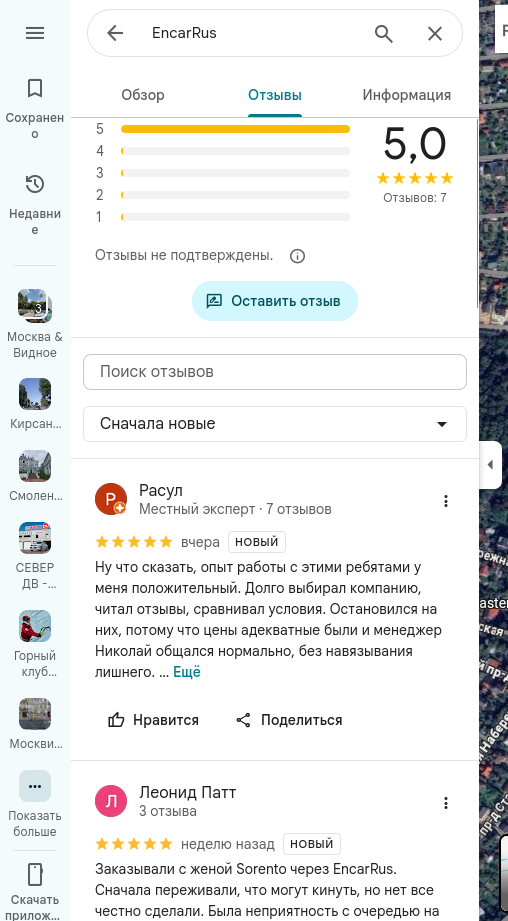This screenshot has width=508, height=921.
Task: Click the panel's vertical scrollbar
Action: [x=477, y=213]
